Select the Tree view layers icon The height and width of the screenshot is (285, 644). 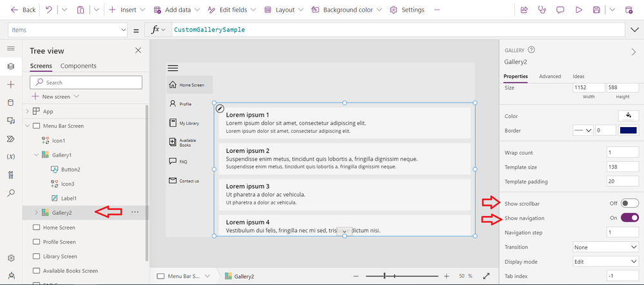coord(11,66)
